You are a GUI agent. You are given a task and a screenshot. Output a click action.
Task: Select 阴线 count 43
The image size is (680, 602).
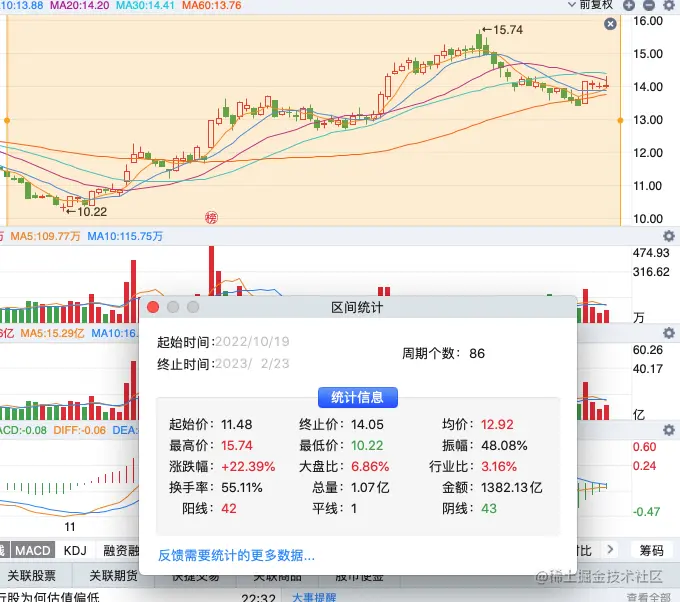coord(489,508)
